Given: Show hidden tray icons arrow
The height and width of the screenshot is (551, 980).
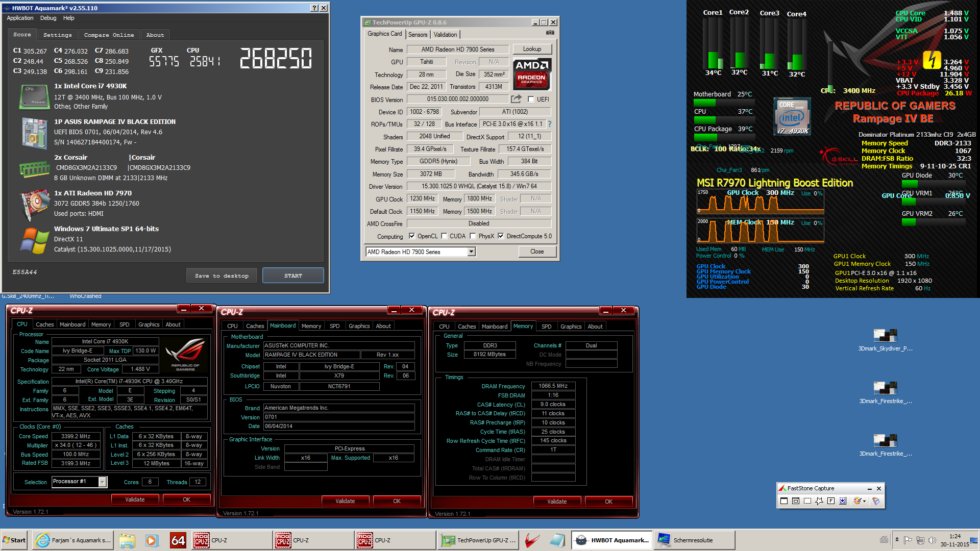Looking at the screenshot, I should click(x=897, y=540).
